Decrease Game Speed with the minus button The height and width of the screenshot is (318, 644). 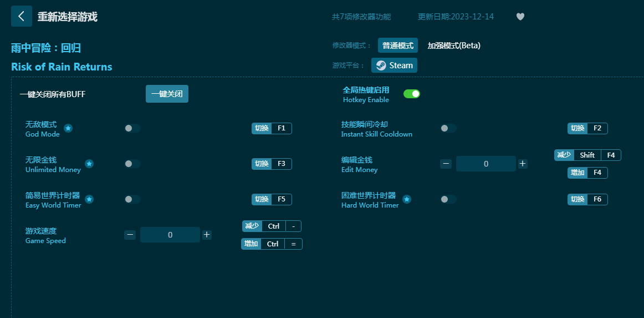(x=130, y=235)
